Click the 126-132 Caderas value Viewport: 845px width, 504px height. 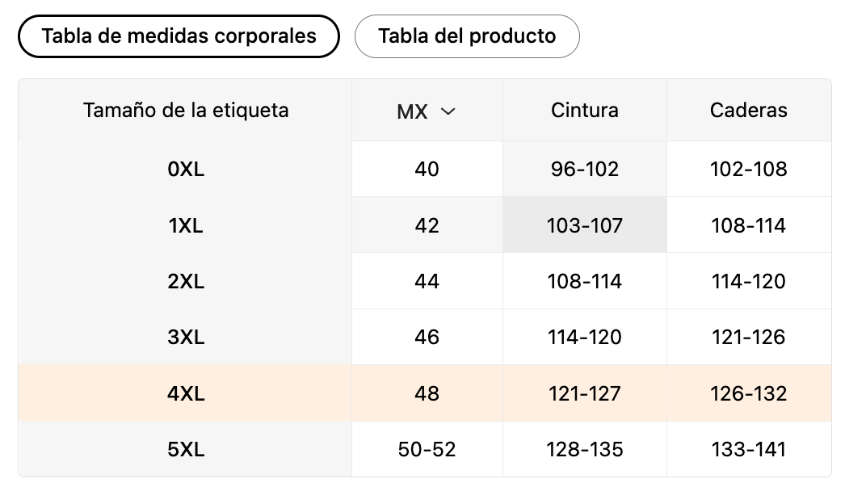point(748,393)
